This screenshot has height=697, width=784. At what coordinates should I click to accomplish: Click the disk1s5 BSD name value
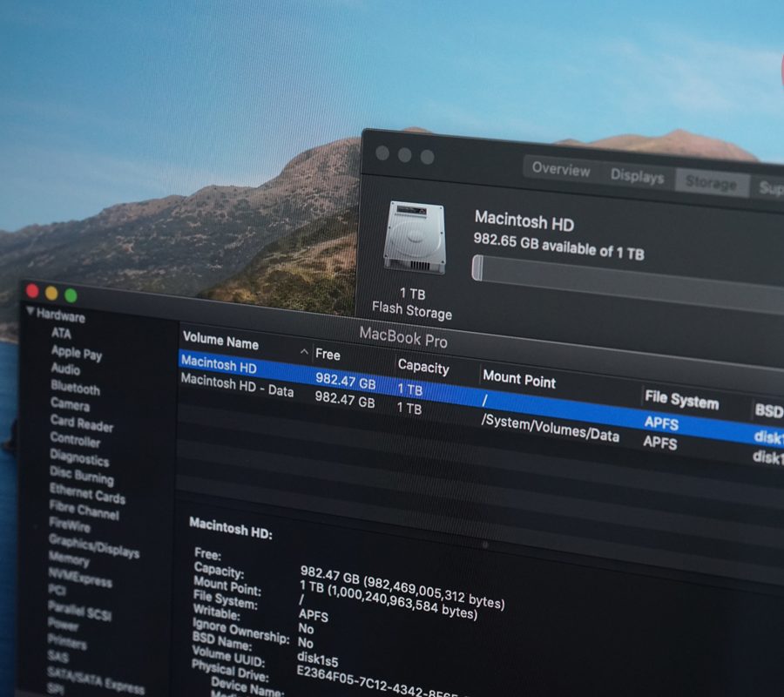click(317, 659)
